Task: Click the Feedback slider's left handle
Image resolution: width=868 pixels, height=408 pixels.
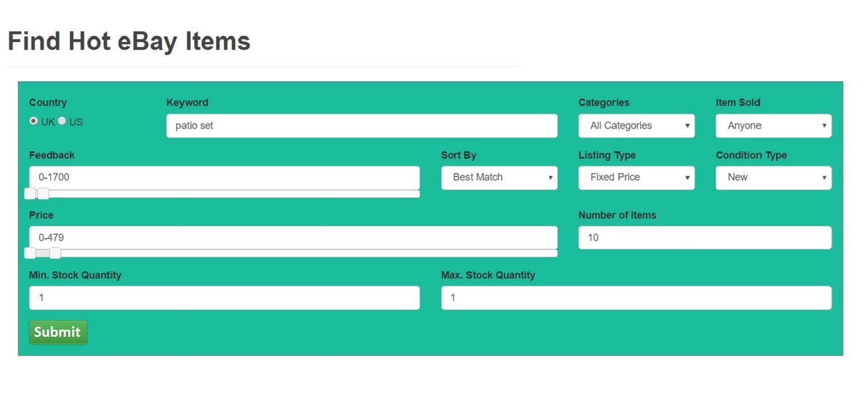Action: 30,194
